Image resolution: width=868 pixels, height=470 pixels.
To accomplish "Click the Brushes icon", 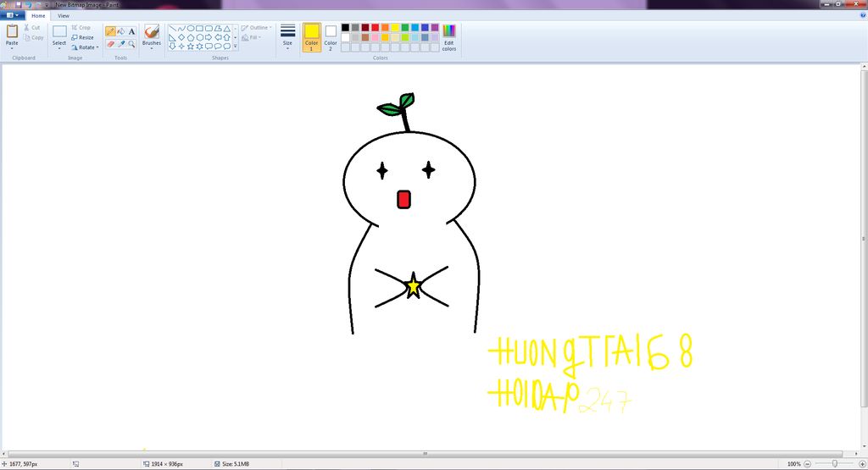I will (152, 31).
